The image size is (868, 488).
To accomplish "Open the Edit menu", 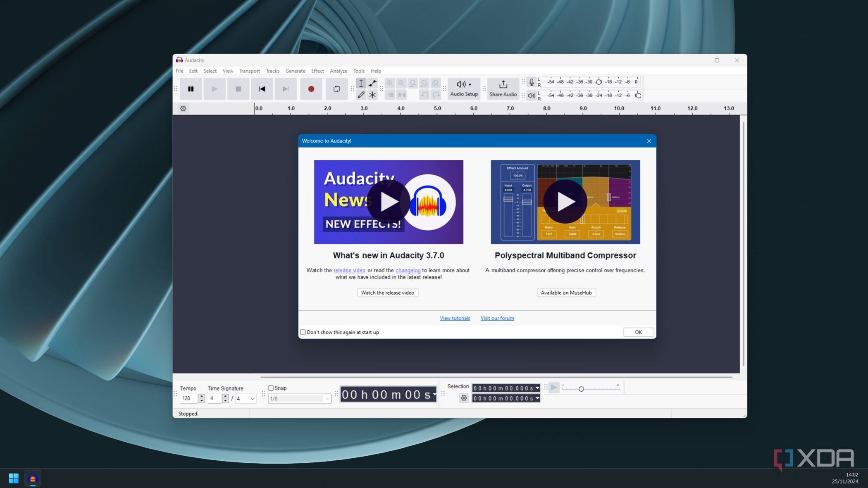I will (x=193, y=71).
